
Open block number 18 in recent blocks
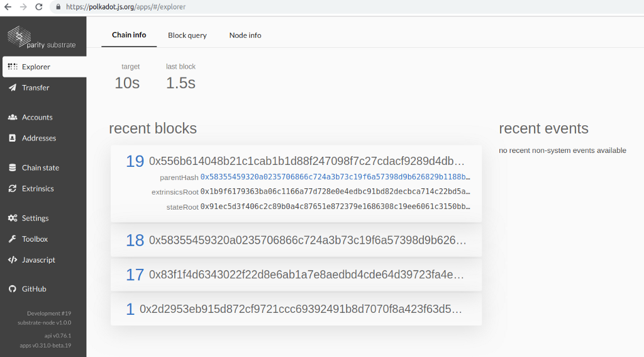coord(135,240)
